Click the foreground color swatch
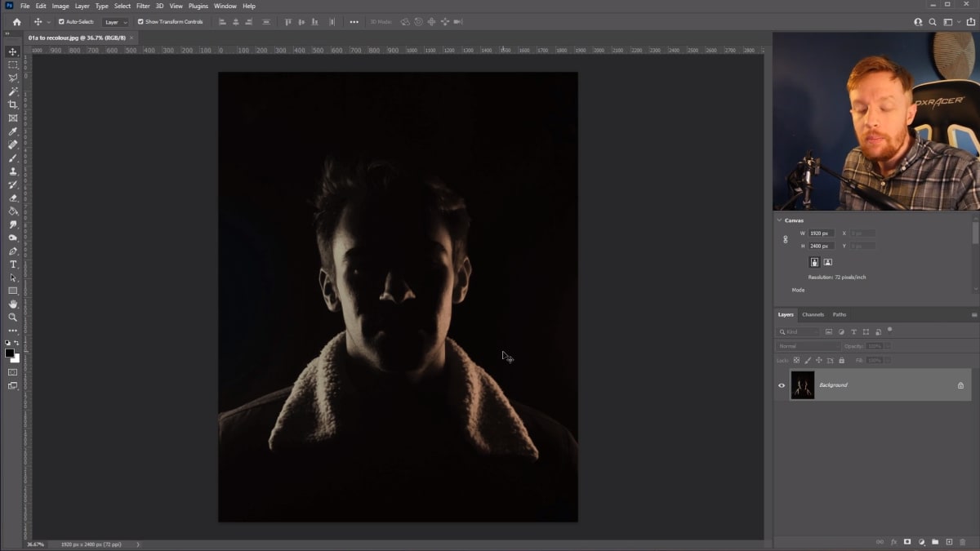The height and width of the screenshot is (551, 980). tap(9, 353)
